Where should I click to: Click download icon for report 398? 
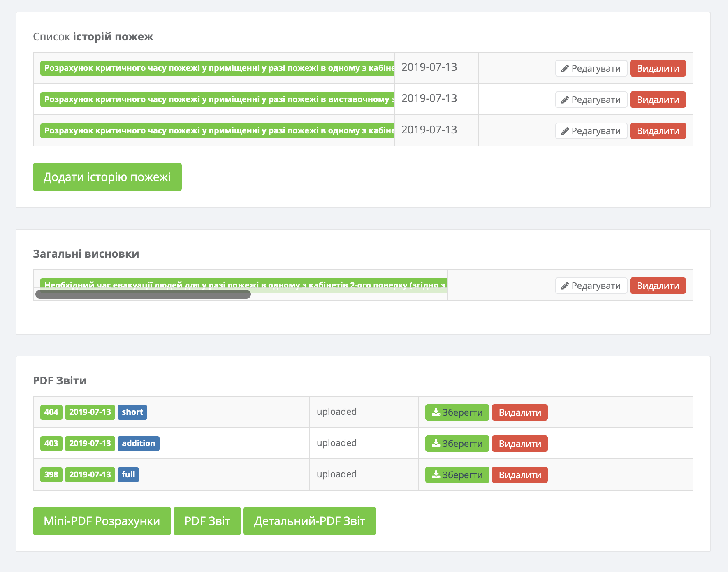point(436,474)
